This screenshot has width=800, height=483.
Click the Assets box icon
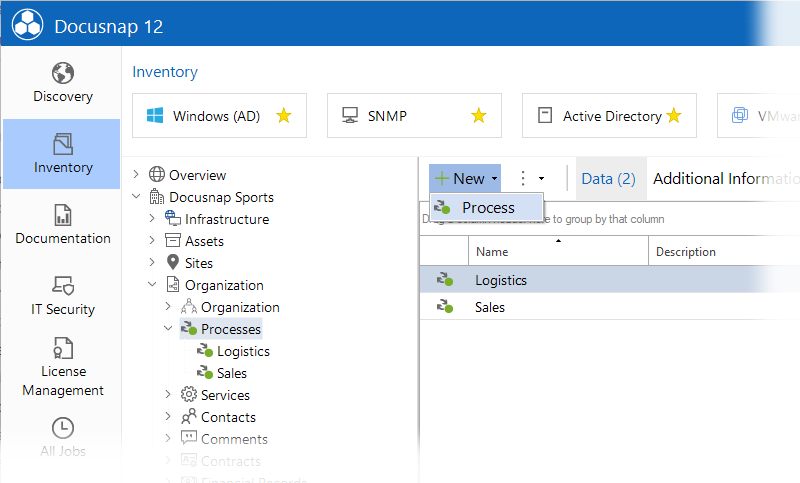pos(173,240)
